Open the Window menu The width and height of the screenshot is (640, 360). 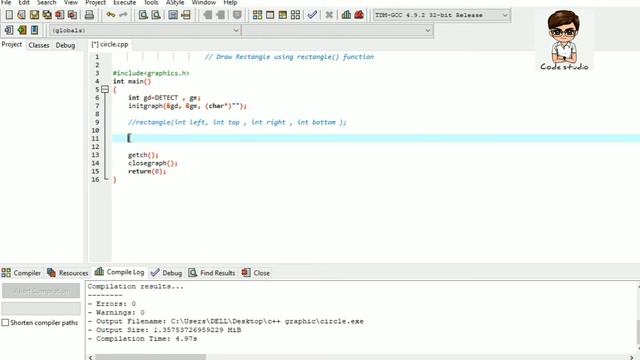point(204,2)
